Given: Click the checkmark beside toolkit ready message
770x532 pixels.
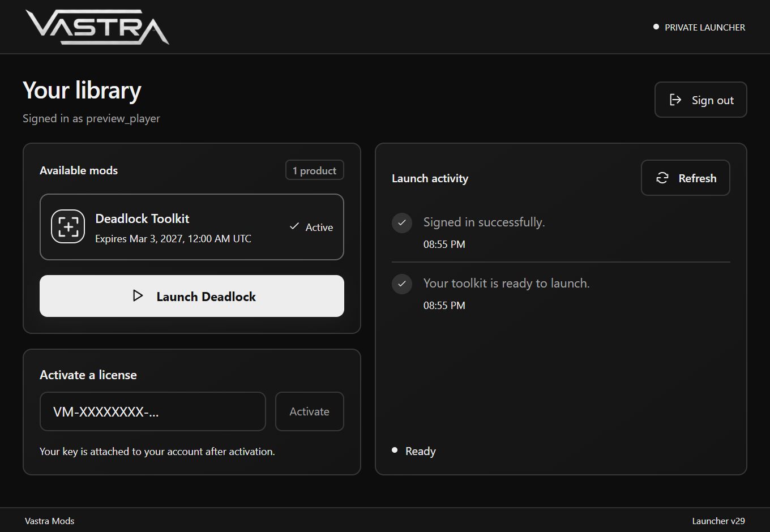Looking at the screenshot, I should (x=402, y=284).
